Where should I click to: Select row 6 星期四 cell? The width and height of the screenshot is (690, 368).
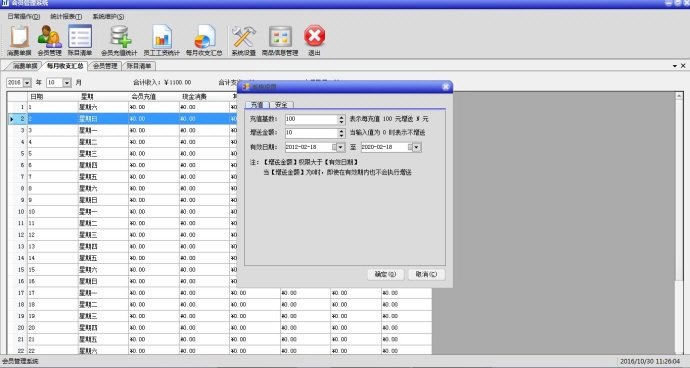pos(103,165)
